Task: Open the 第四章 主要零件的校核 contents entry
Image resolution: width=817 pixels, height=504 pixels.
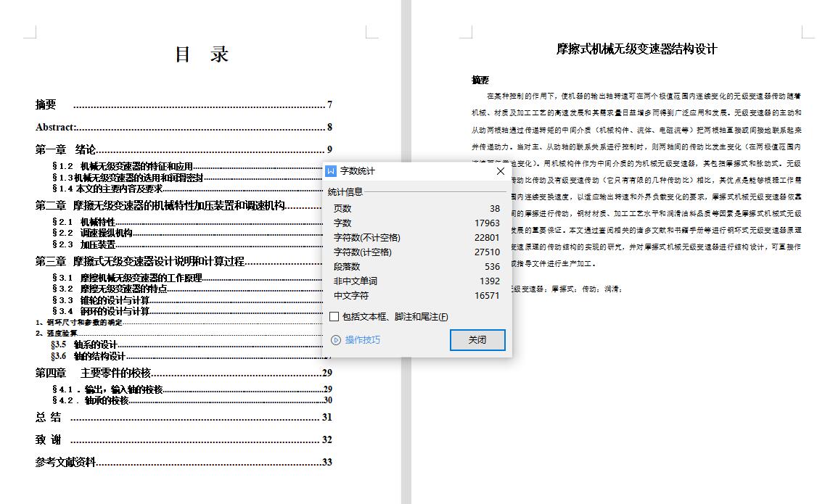Action: [93, 373]
